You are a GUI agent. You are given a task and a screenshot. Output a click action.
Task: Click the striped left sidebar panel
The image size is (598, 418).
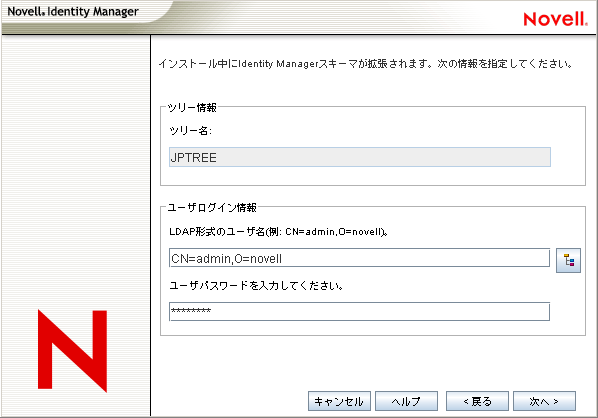[76, 172]
